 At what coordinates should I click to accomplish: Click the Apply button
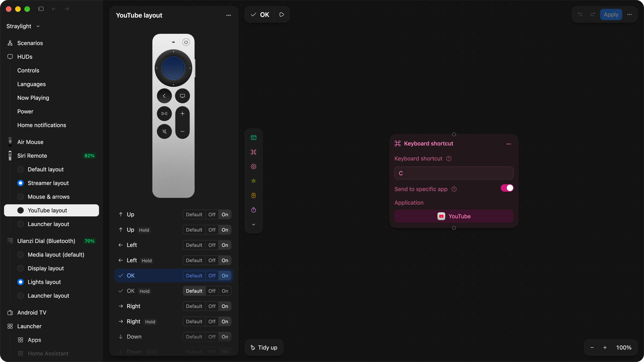coord(611,14)
